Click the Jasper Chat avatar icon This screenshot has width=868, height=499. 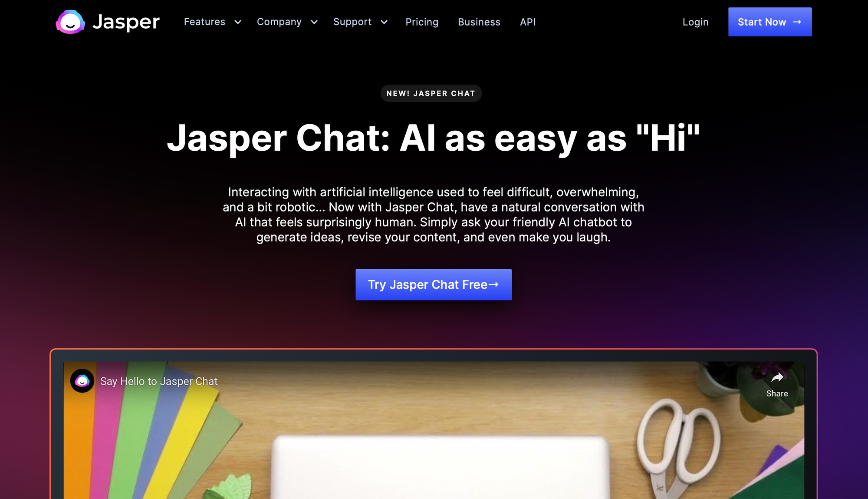click(x=82, y=380)
